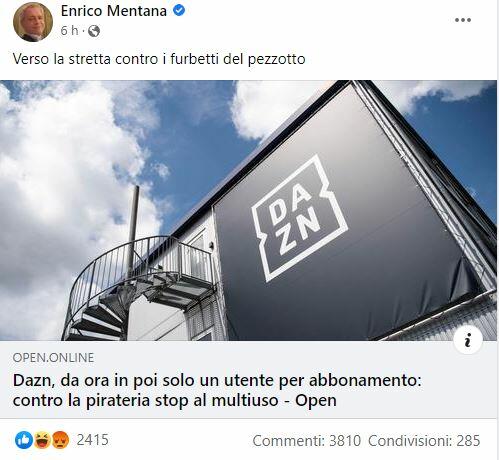This screenshot has width=499, height=460.
Task: Click the second line of the headline ending in Open
Action: 175,400
